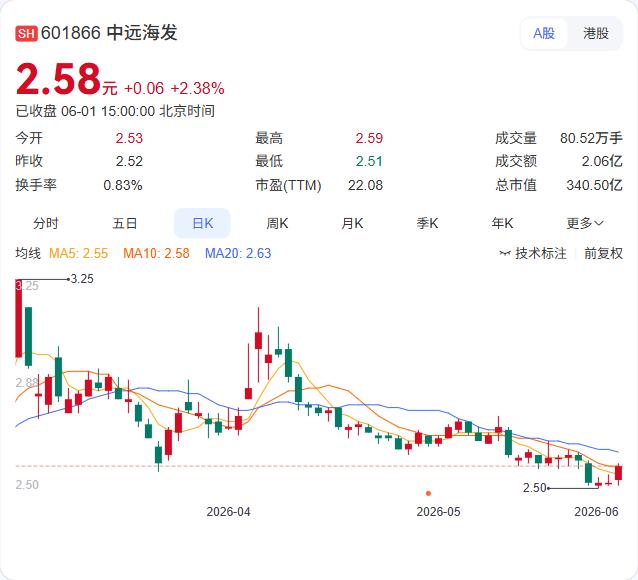Click the 2026-06 date axis label
Screen dimensions: 638x580
(596, 512)
